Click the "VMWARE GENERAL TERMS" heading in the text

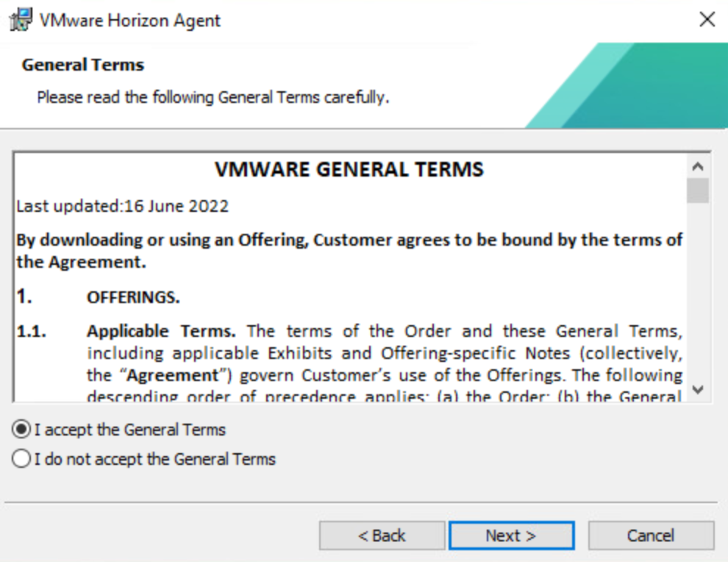pyautogui.click(x=349, y=170)
